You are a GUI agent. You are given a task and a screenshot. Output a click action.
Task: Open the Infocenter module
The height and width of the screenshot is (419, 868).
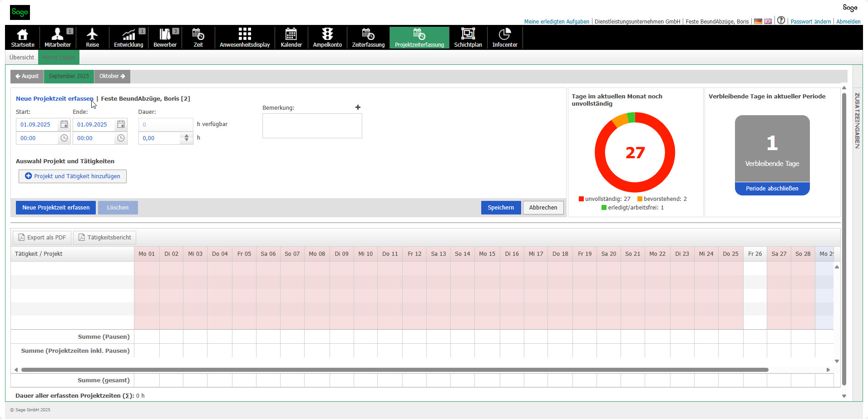[504, 38]
